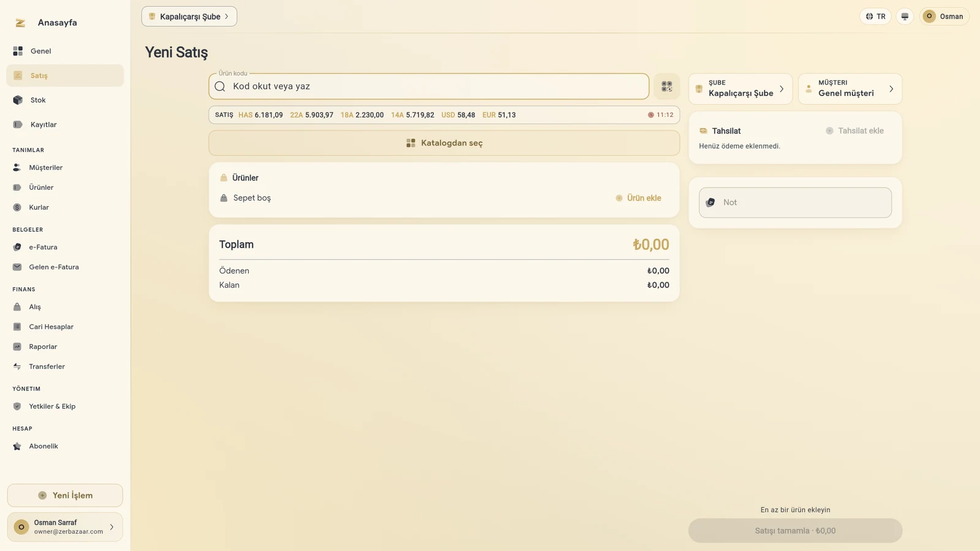Open Abonelik subscription page
Image resolution: width=980 pixels, height=551 pixels.
[65, 446]
